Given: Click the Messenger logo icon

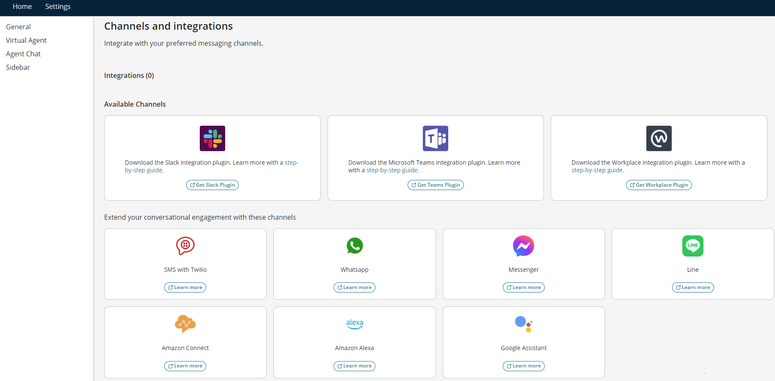Looking at the screenshot, I should [x=523, y=246].
